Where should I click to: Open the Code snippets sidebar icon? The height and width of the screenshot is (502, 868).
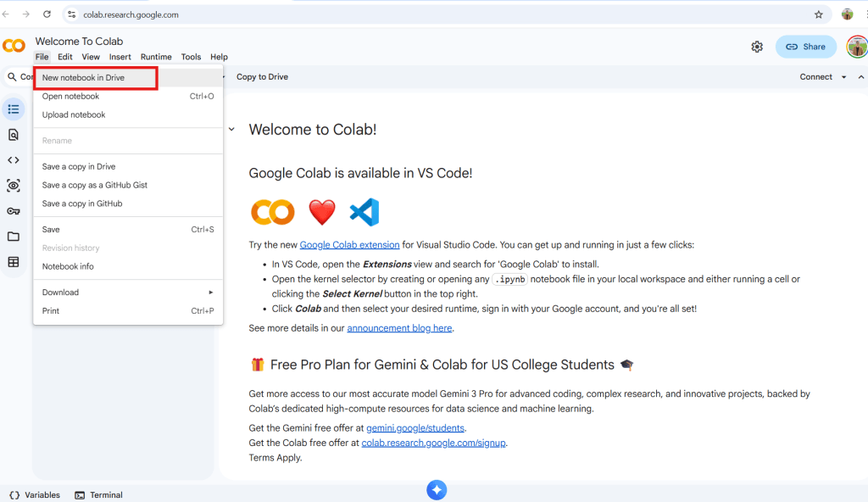click(x=14, y=160)
